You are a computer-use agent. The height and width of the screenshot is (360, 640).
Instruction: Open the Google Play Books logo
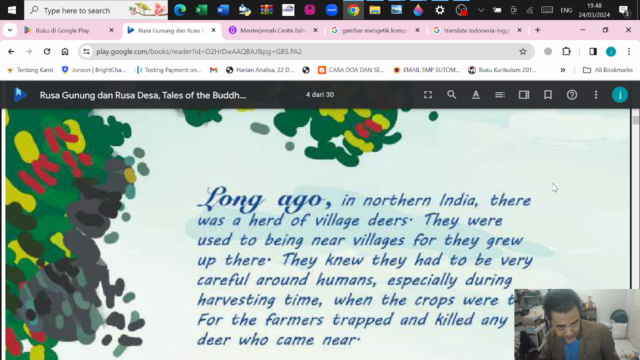coord(20,95)
